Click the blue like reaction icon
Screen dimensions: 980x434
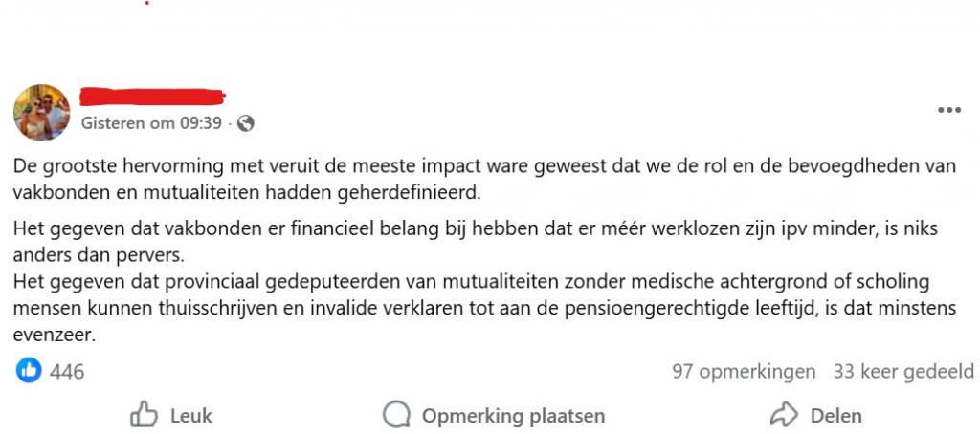point(30,371)
